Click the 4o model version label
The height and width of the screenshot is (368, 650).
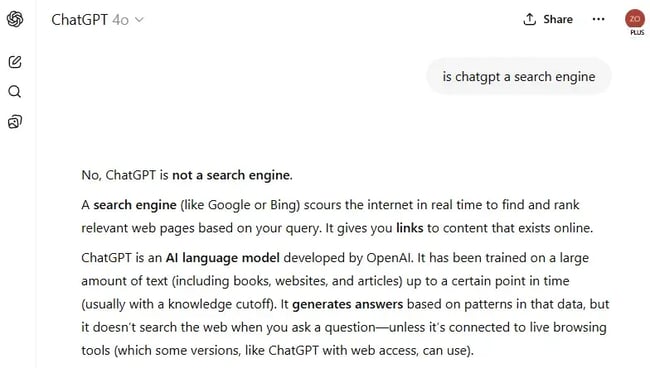point(121,20)
